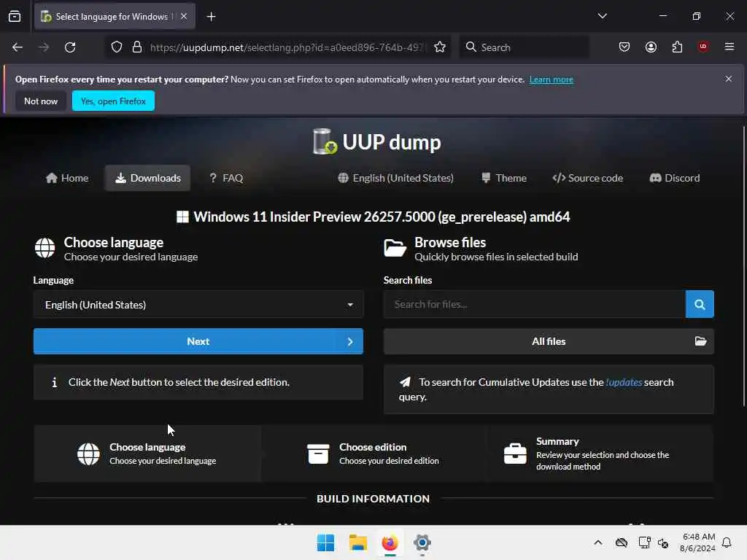This screenshot has width=747, height=560.
Task: Change site language English (United States)
Action: pyautogui.click(x=396, y=178)
